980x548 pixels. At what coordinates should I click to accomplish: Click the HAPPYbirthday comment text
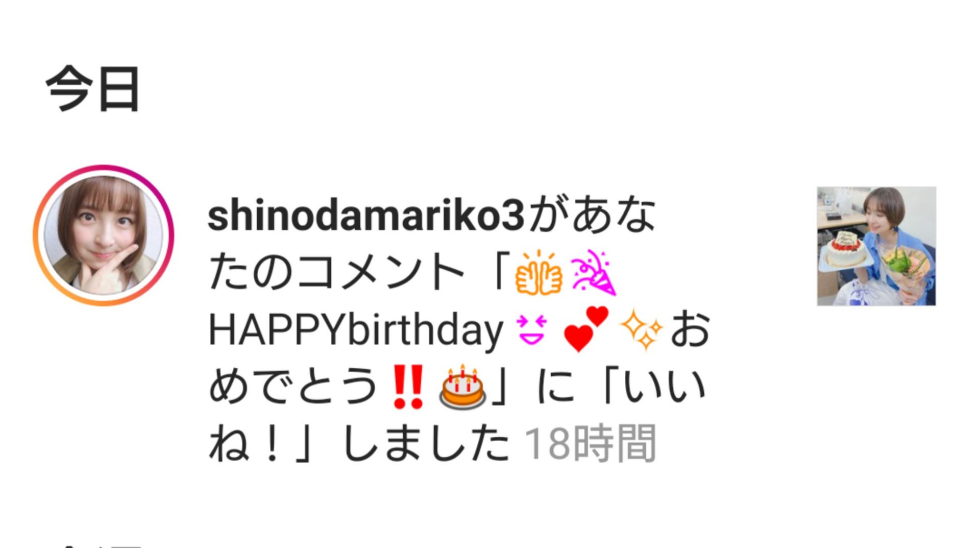(356, 330)
